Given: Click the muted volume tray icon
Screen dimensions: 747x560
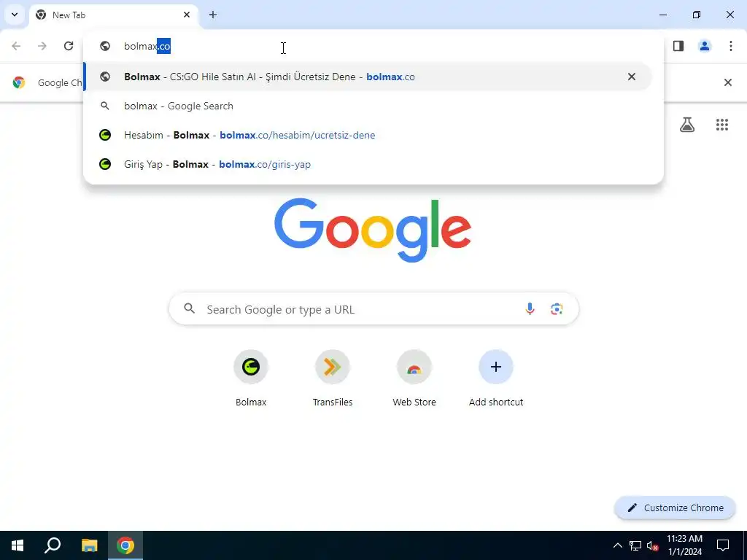Looking at the screenshot, I should tap(652, 545).
